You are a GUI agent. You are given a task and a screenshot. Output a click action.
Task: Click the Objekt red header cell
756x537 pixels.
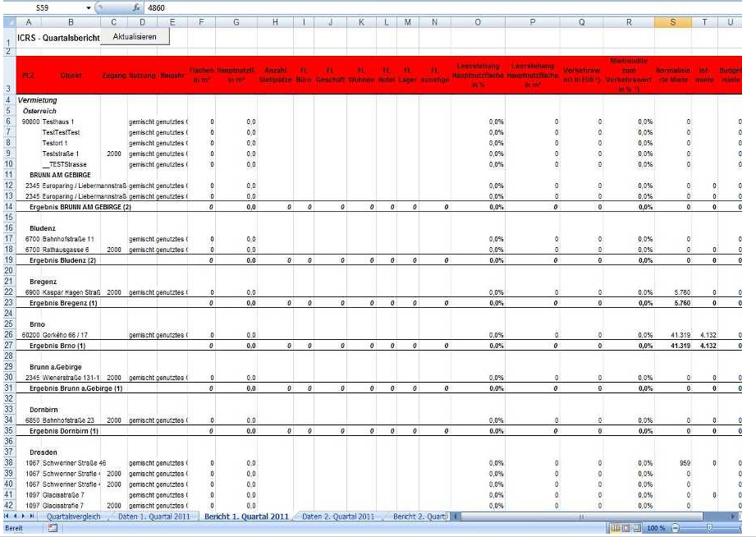(71, 76)
